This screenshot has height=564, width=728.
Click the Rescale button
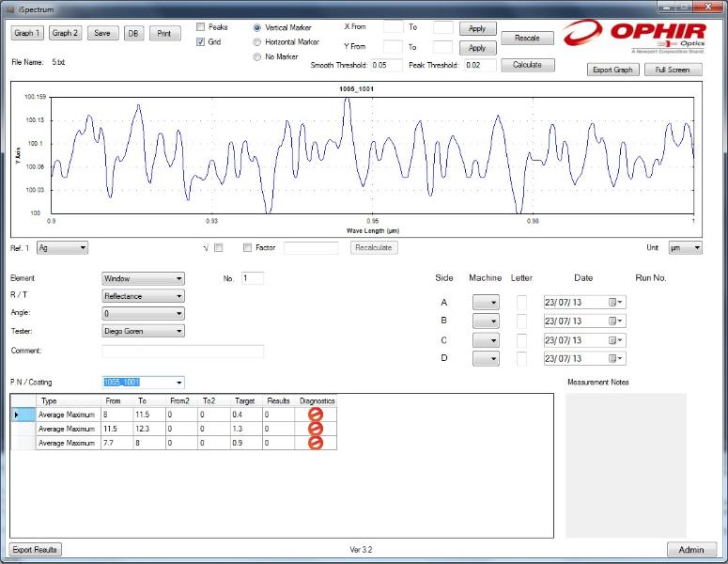(x=527, y=39)
